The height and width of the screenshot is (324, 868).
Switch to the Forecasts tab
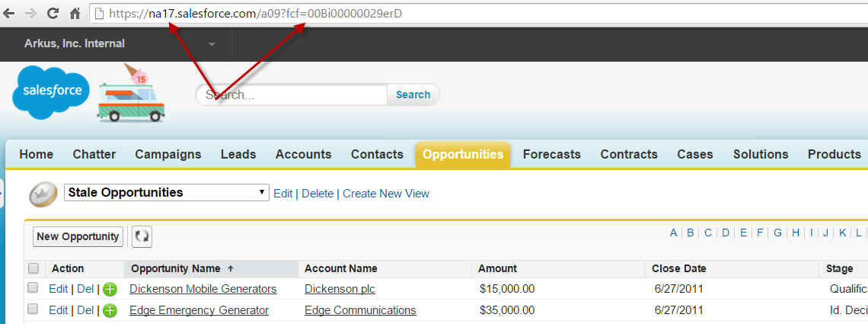point(552,154)
